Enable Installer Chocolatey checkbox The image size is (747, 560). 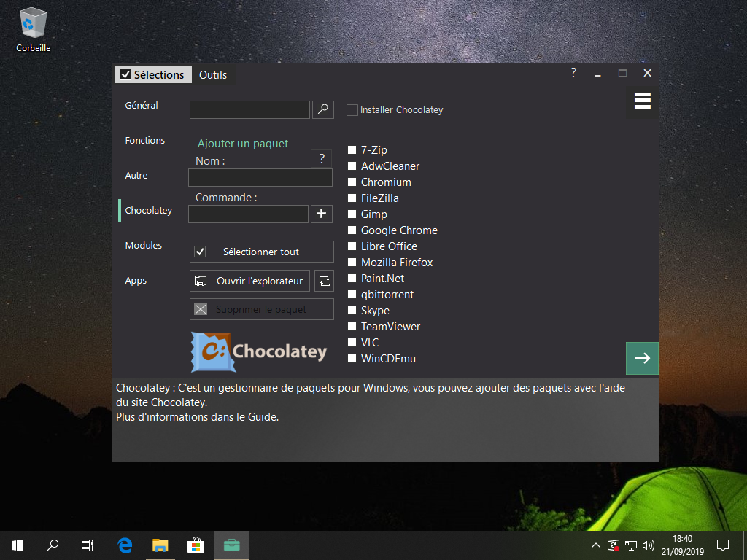point(352,110)
